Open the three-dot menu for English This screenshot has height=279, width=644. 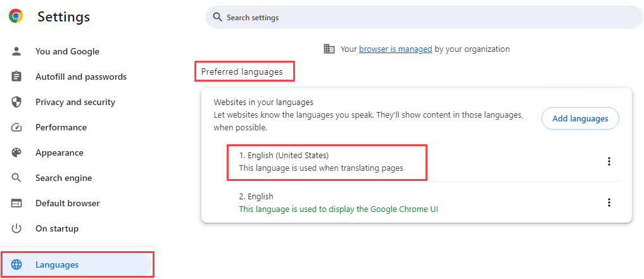[609, 202]
